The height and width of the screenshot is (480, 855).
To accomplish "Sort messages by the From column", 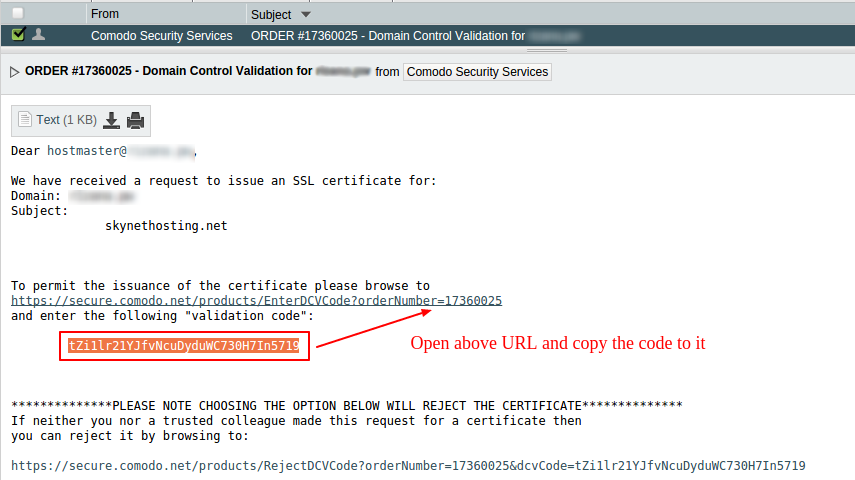I will 105,14.
